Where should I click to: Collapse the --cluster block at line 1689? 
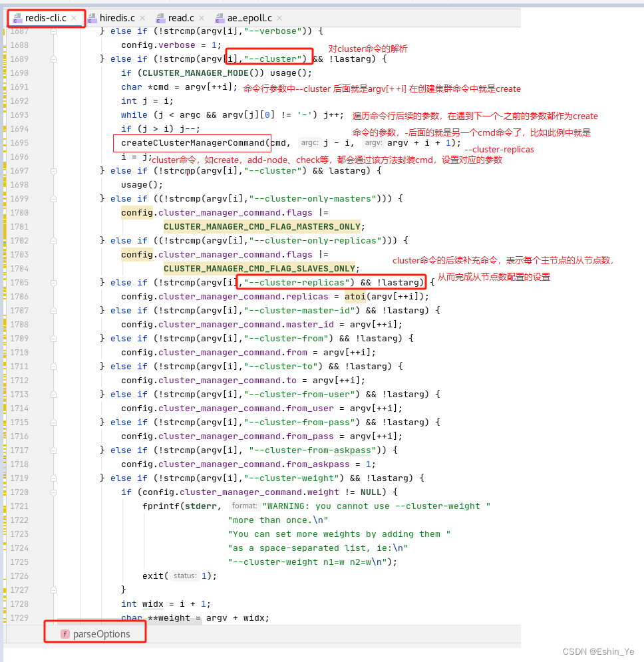pos(54,59)
